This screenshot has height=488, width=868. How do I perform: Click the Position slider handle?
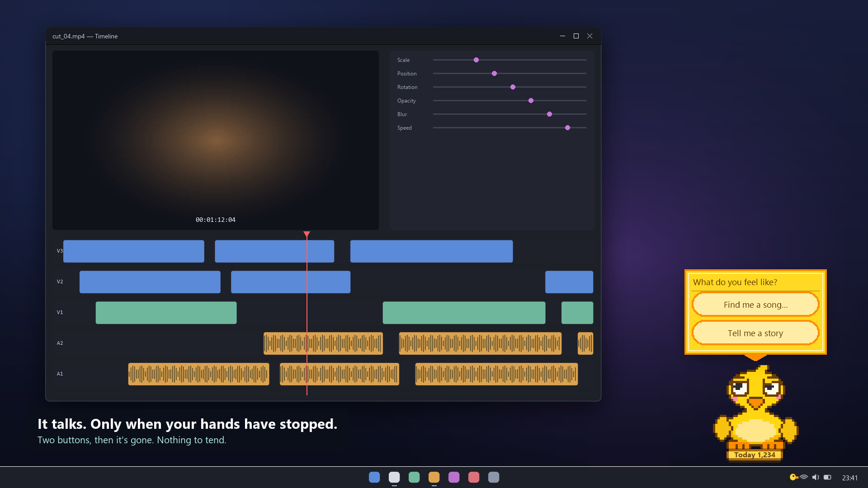tap(494, 73)
